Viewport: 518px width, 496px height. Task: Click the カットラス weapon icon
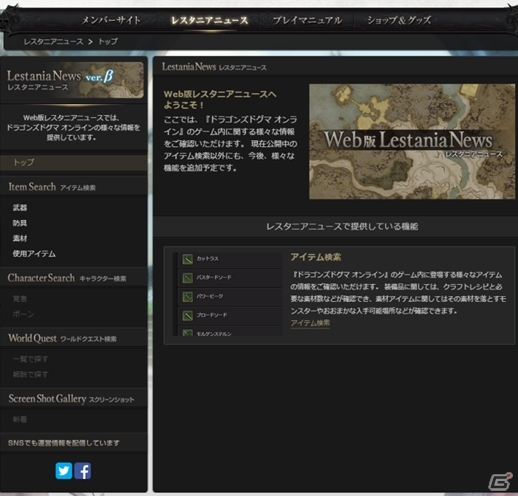pyautogui.click(x=188, y=259)
